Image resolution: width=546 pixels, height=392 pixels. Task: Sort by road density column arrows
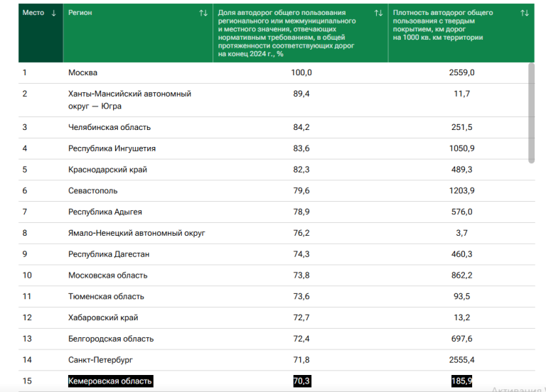click(525, 13)
